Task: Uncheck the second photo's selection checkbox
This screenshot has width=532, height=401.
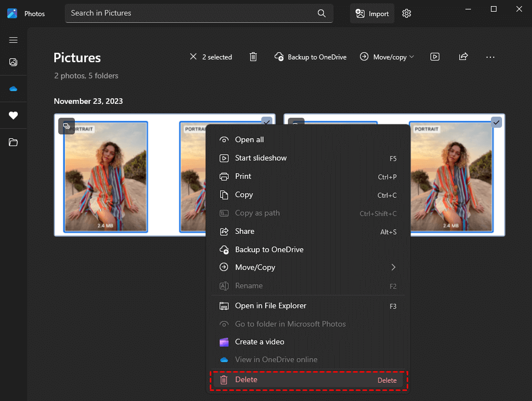Action: click(496, 122)
